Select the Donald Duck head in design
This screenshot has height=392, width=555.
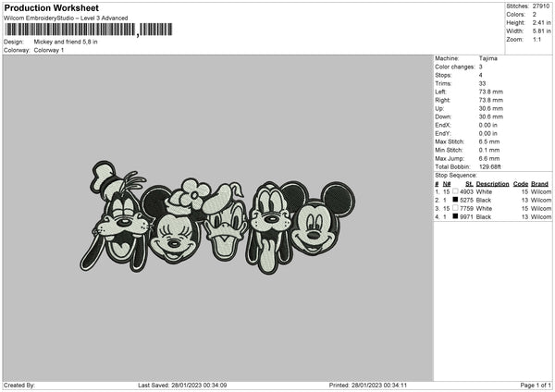click(225, 222)
